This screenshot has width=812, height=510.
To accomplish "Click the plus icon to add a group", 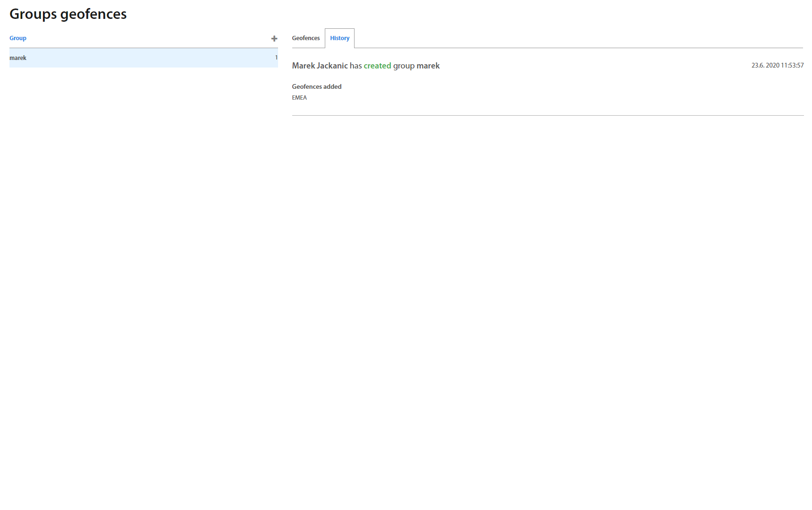I will point(274,39).
